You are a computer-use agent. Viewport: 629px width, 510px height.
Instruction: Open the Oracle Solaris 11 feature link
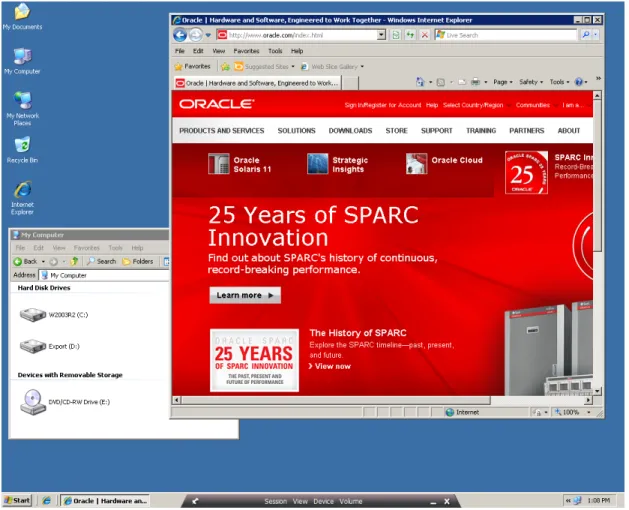[x=240, y=164]
